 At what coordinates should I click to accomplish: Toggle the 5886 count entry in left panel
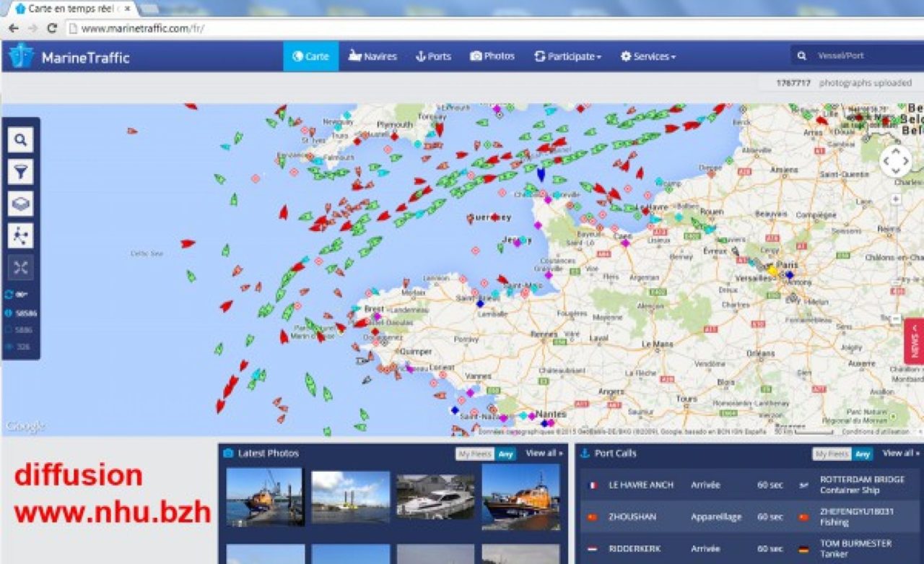[19, 330]
